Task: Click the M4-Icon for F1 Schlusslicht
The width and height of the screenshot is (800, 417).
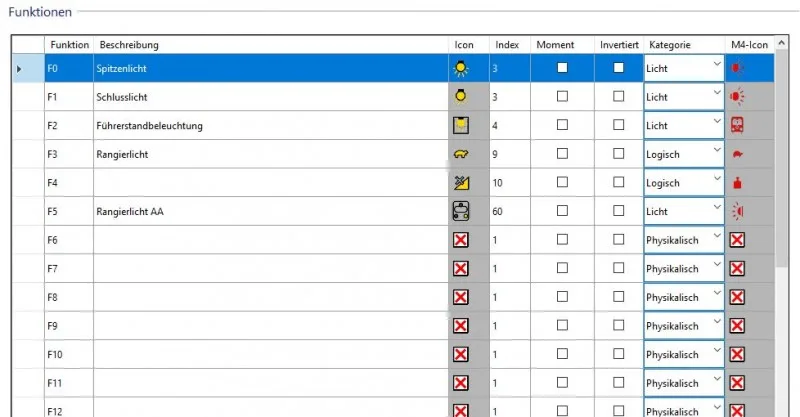Action: tap(737, 96)
